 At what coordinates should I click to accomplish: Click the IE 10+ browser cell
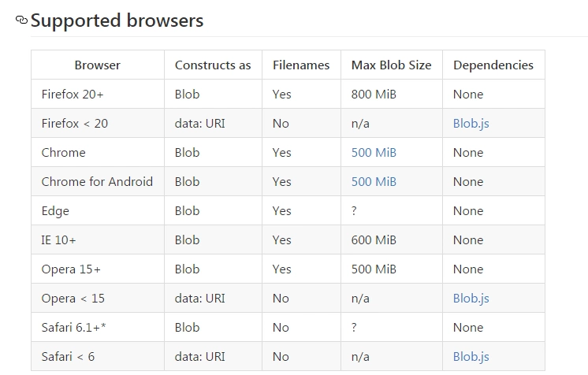click(x=58, y=240)
